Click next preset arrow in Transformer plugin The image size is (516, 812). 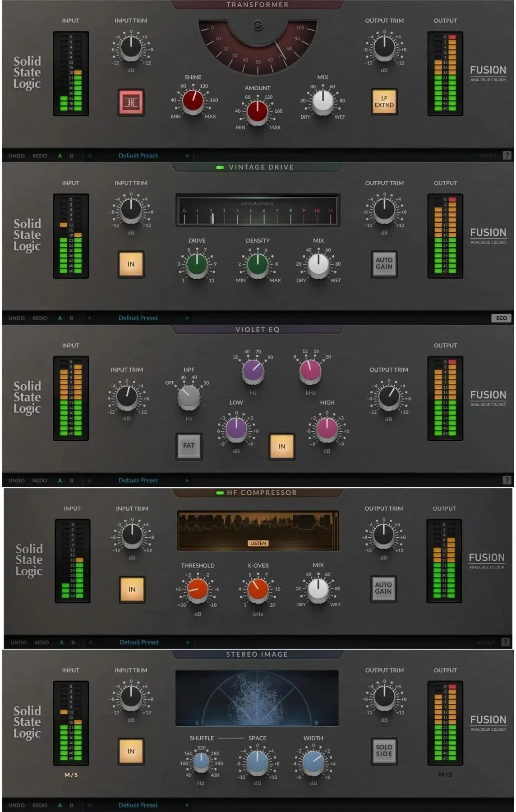pos(187,156)
